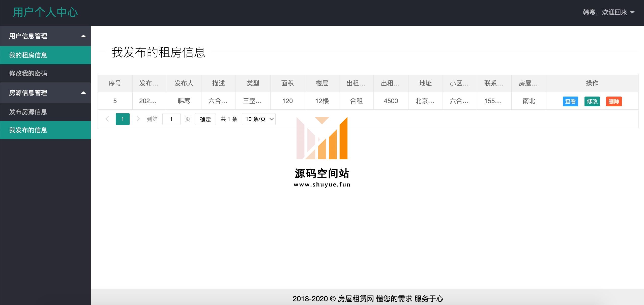The height and width of the screenshot is (305, 644).
Task: Click the 地址 column header
Action: pos(425,83)
